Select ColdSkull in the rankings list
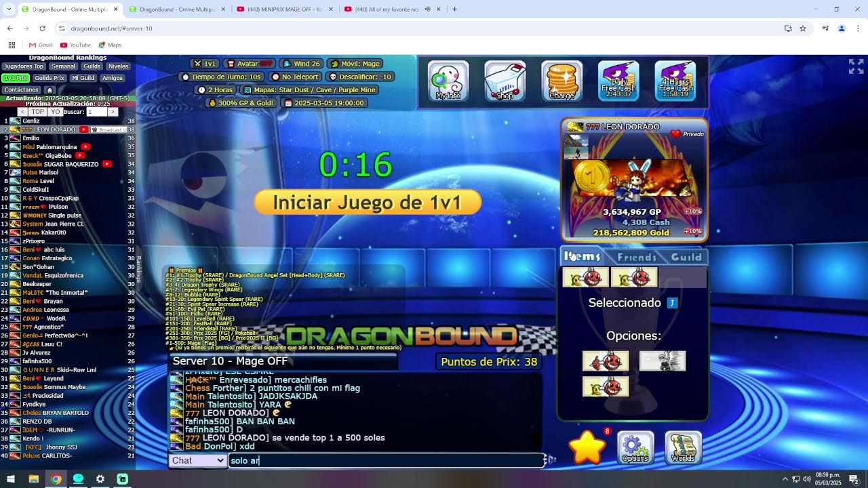 pyautogui.click(x=68, y=190)
